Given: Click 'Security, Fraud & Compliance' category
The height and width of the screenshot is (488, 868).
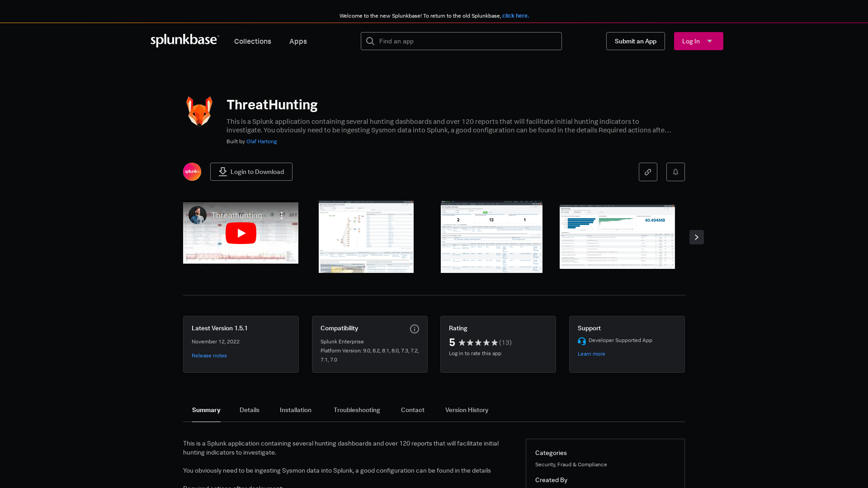Looking at the screenshot, I should click(x=571, y=465).
